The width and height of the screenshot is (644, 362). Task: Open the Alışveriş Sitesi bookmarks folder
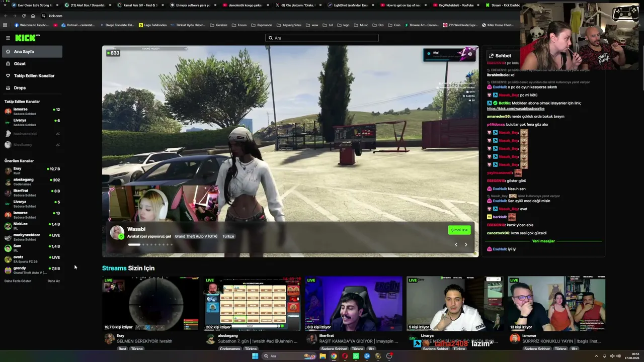pyautogui.click(x=289, y=25)
